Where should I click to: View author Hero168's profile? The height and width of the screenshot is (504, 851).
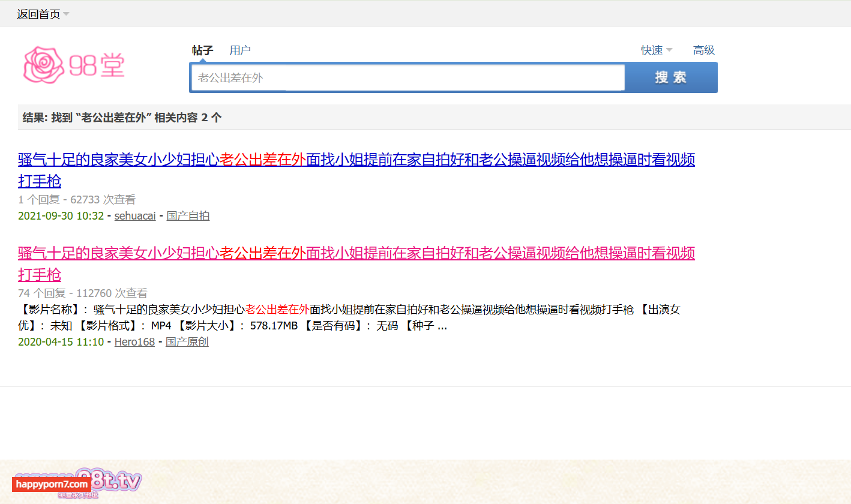point(134,342)
